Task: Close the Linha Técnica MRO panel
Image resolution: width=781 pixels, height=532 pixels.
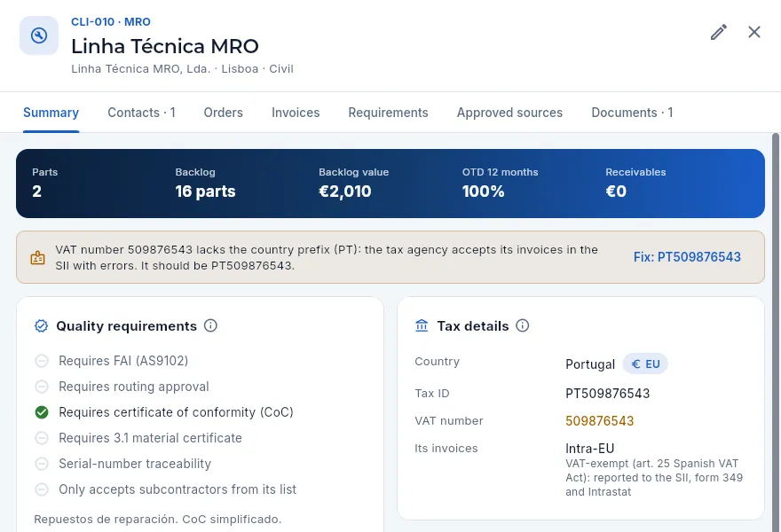Action: (x=754, y=32)
